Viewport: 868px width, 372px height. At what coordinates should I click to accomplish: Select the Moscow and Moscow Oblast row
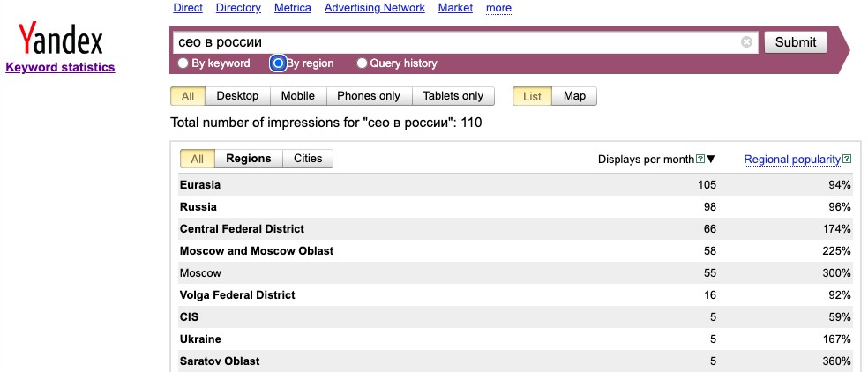[x=516, y=250]
